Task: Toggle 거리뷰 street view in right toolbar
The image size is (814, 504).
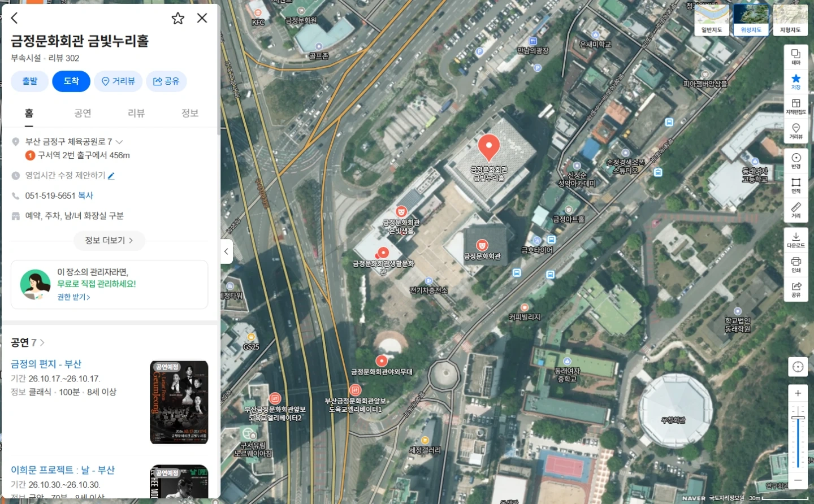Action: click(796, 131)
